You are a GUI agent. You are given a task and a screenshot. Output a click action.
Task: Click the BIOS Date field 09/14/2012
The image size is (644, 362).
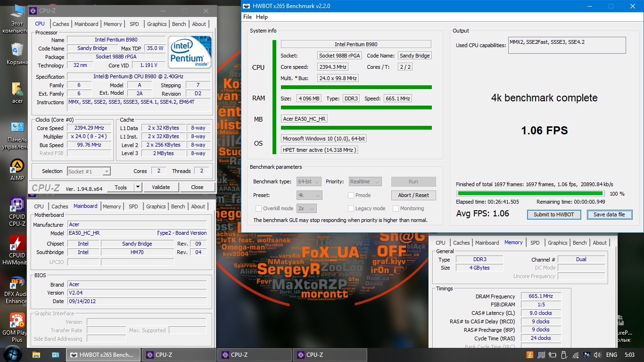pyautogui.click(x=137, y=301)
